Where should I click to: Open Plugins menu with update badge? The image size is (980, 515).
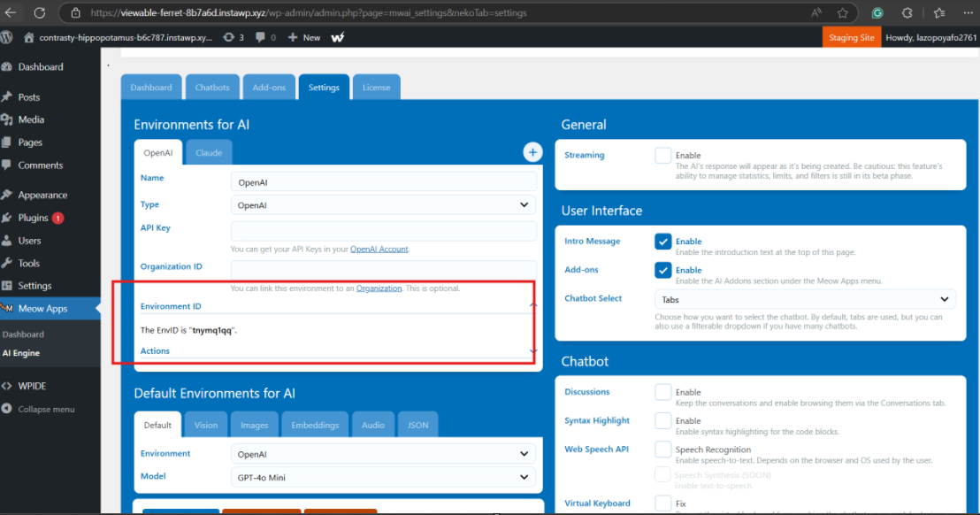[x=33, y=218]
